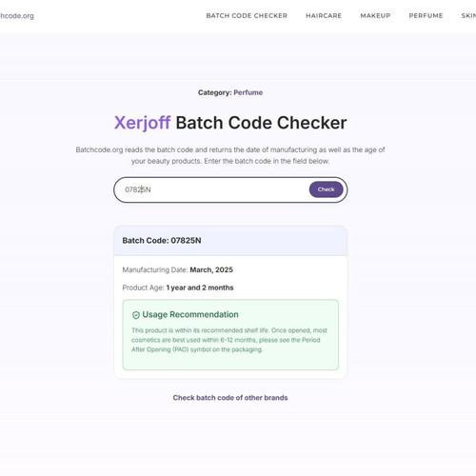Click the Xerjoff Batch Code Checker heading
The image size is (476, 476).
click(230, 123)
